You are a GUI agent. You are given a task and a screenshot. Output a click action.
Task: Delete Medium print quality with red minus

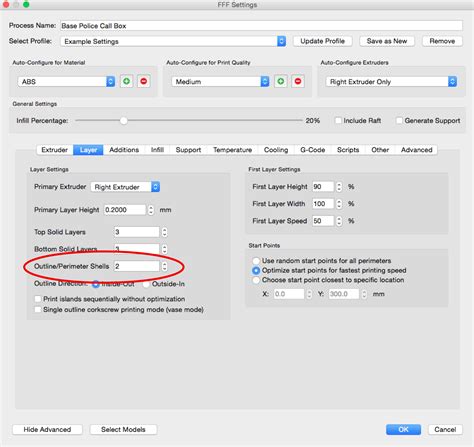[298, 81]
